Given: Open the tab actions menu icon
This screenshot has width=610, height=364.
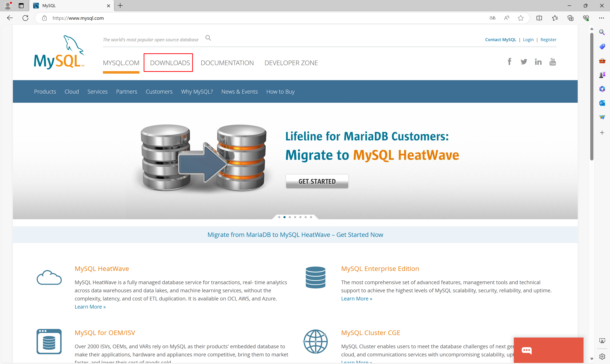Looking at the screenshot, I should [21, 6].
